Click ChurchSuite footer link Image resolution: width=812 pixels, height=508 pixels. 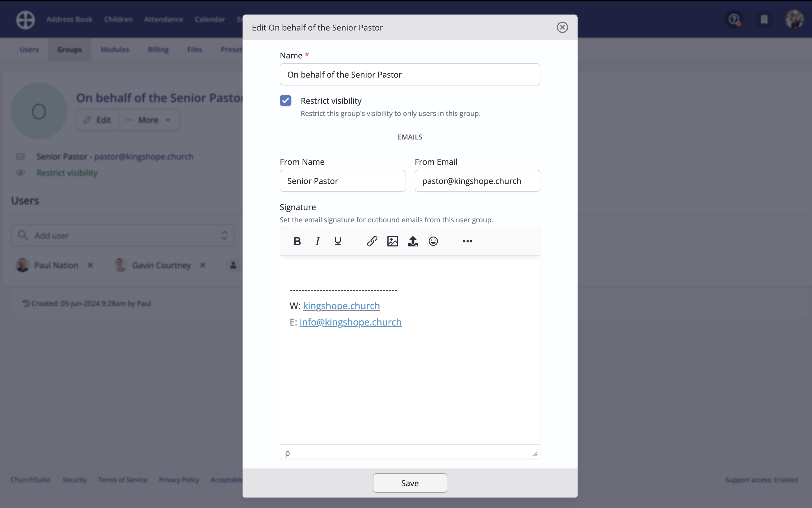(x=30, y=480)
